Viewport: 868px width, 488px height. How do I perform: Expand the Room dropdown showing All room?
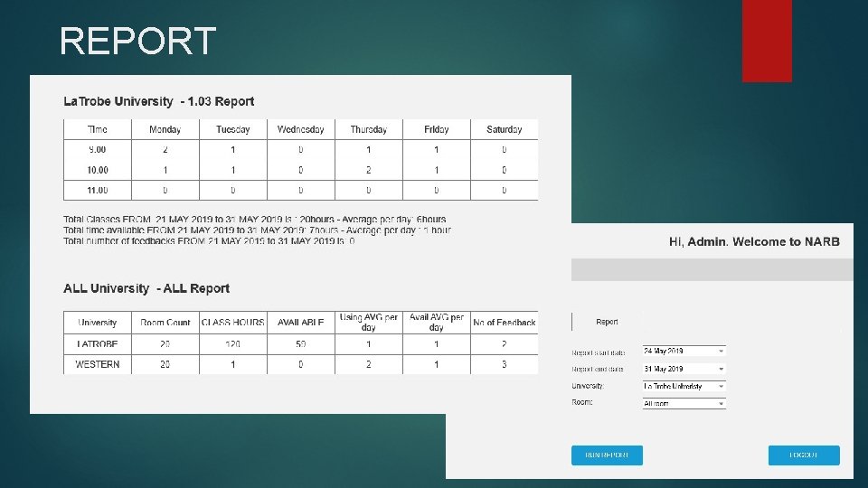coord(684,403)
